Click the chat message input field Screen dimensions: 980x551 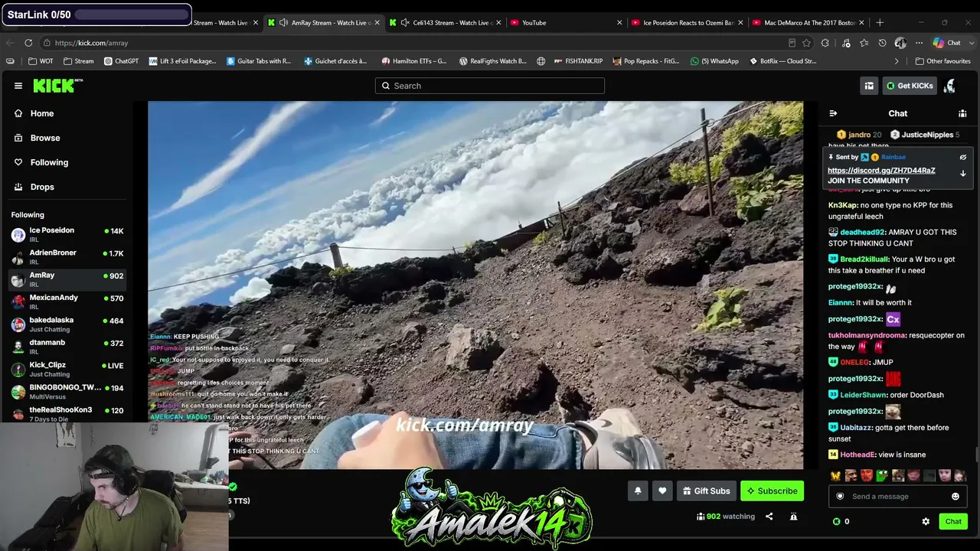tap(897, 497)
